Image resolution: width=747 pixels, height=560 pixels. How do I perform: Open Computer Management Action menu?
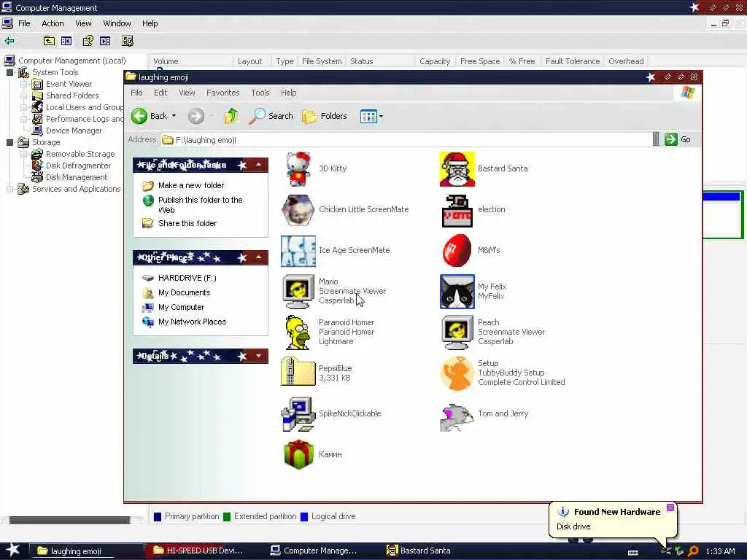coord(53,23)
